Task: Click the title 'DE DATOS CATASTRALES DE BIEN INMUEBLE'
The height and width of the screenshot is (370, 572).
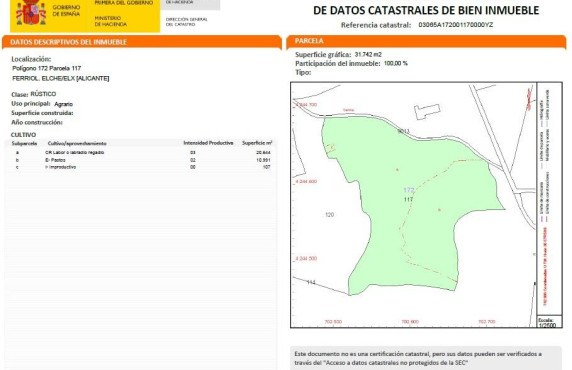Action: [x=426, y=10]
